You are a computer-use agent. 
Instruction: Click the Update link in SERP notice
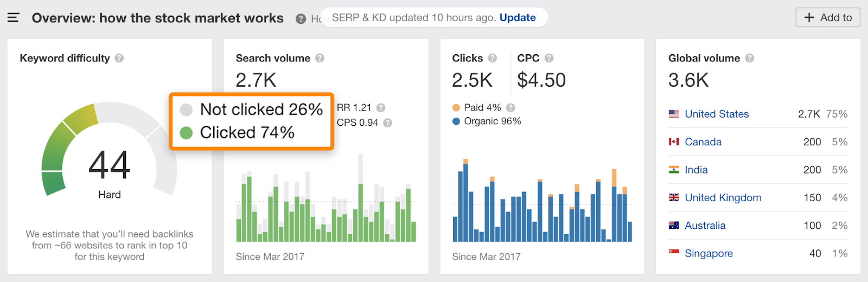518,17
